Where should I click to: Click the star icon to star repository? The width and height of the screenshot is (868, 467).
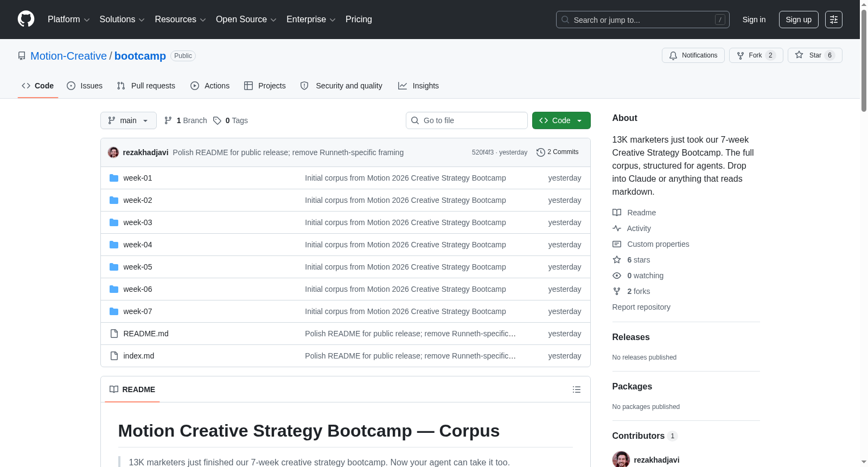(x=799, y=55)
